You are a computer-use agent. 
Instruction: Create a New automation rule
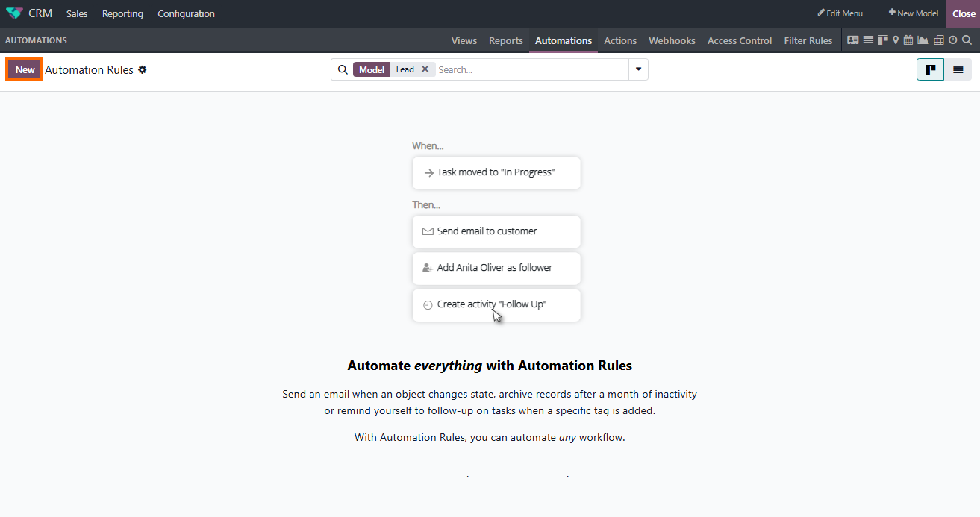[x=25, y=69]
